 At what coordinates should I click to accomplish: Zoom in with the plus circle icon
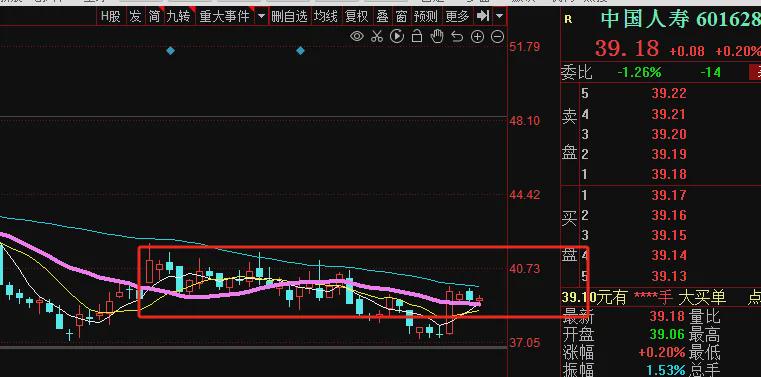[478, 36]
